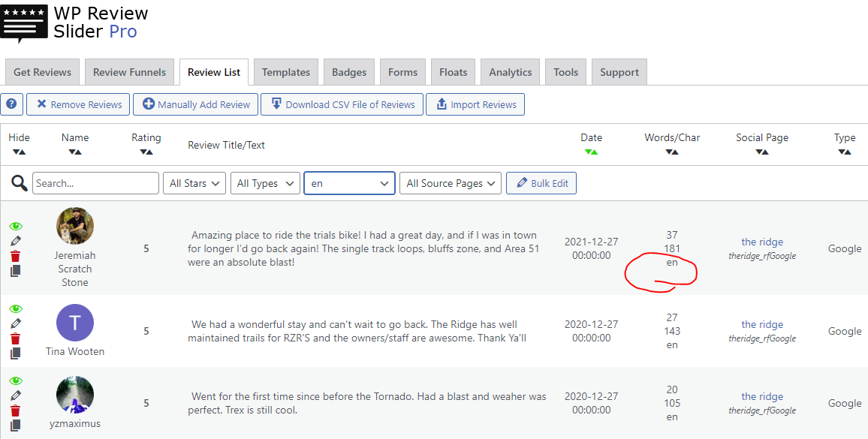
Task: Switch to the Forms tab
Action: click(403, 72)
